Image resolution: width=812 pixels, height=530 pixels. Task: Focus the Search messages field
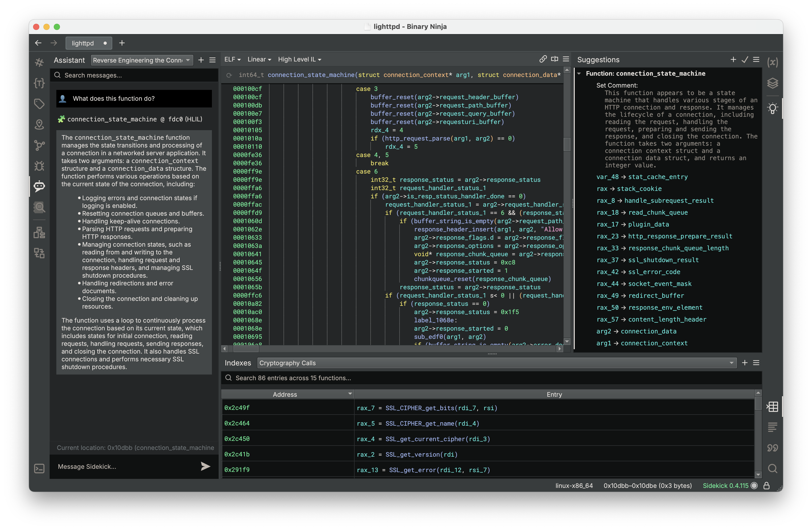(134, 75)
